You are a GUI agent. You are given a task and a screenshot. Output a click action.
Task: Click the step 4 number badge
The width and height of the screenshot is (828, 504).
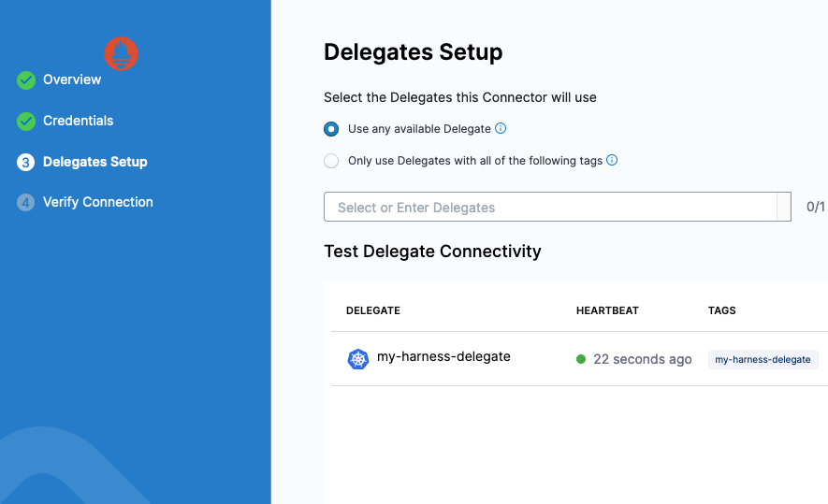pos(26,203)
